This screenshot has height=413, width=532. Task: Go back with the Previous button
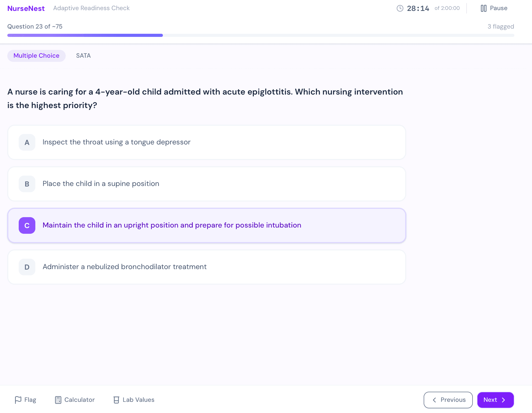point(448,400)
